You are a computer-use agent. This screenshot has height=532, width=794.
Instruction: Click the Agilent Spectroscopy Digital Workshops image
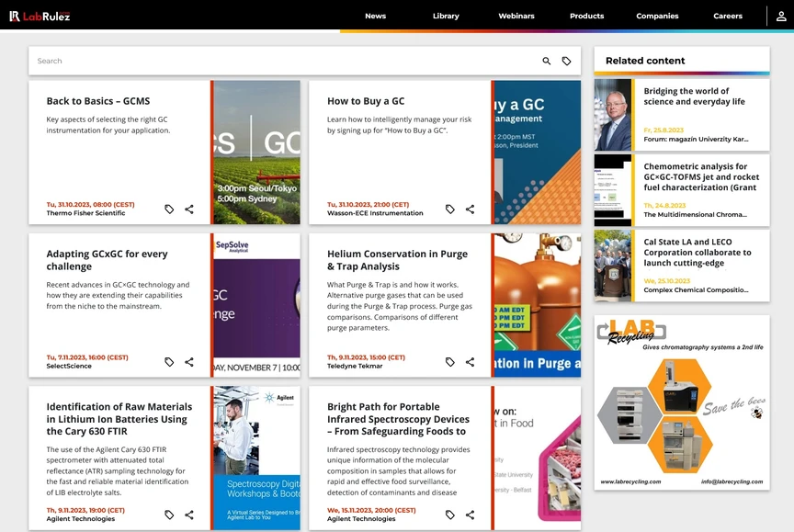pyautogui.click(x=256, y=458)
